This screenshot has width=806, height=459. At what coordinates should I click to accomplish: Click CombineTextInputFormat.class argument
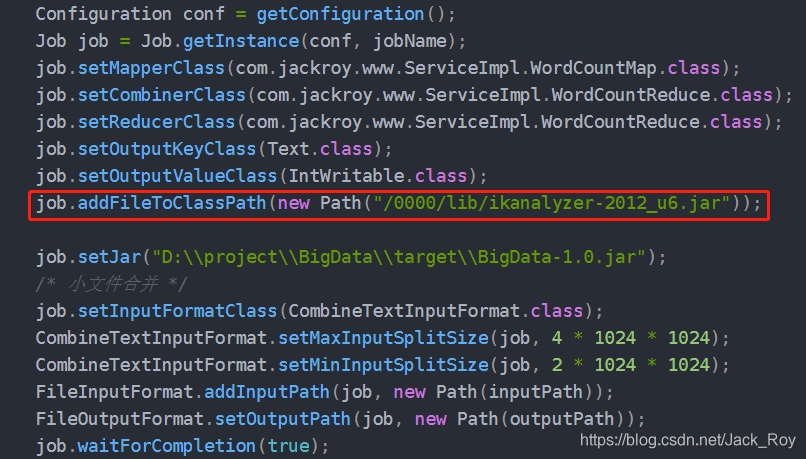pyautogui.click(x=435, y=311)
